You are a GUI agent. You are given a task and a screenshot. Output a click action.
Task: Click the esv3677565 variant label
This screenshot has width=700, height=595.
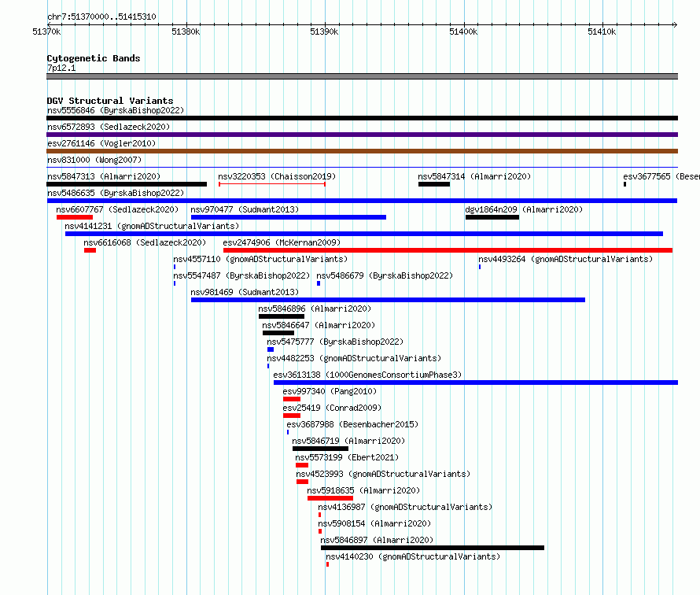click(x=661, y=176)
